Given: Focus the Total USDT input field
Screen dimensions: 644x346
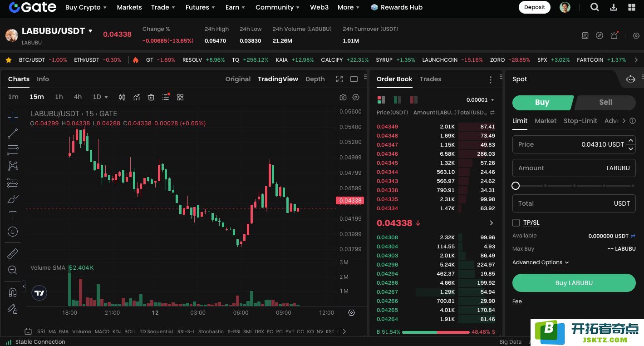Looking at the screenshot, I should click(x=574, y=203).
